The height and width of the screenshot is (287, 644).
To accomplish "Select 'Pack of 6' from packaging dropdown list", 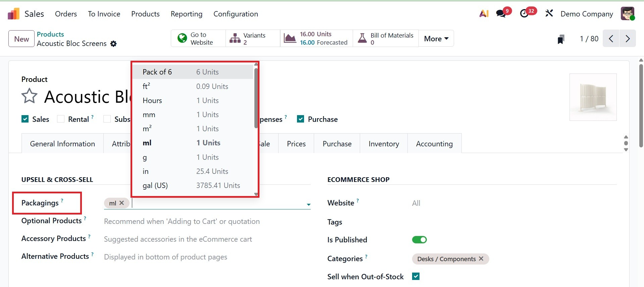I will (157, 72).
